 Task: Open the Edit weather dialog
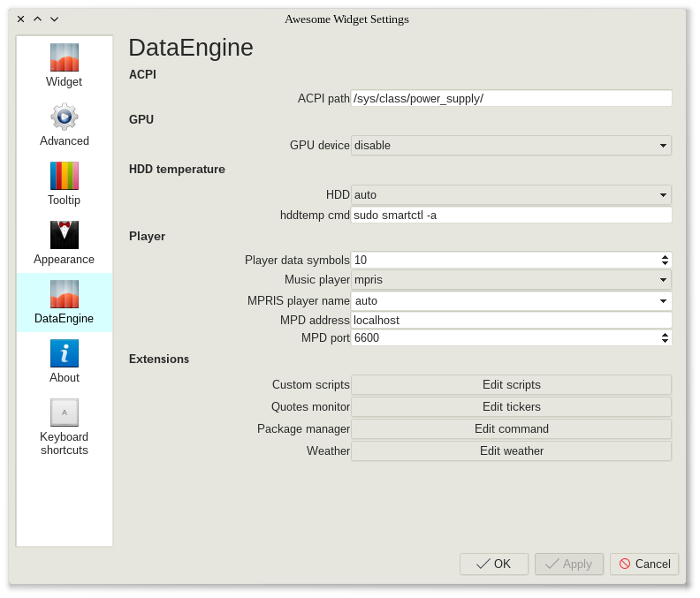pyautogui.click(x=511, y=450)
